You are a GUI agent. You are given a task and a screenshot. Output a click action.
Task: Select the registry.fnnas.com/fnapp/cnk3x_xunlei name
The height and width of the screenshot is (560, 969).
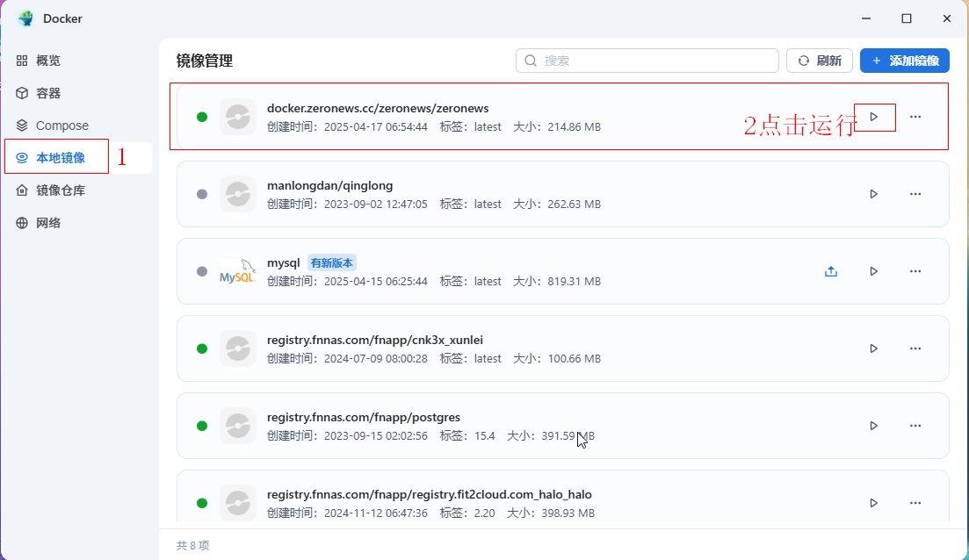pos(375,341)
